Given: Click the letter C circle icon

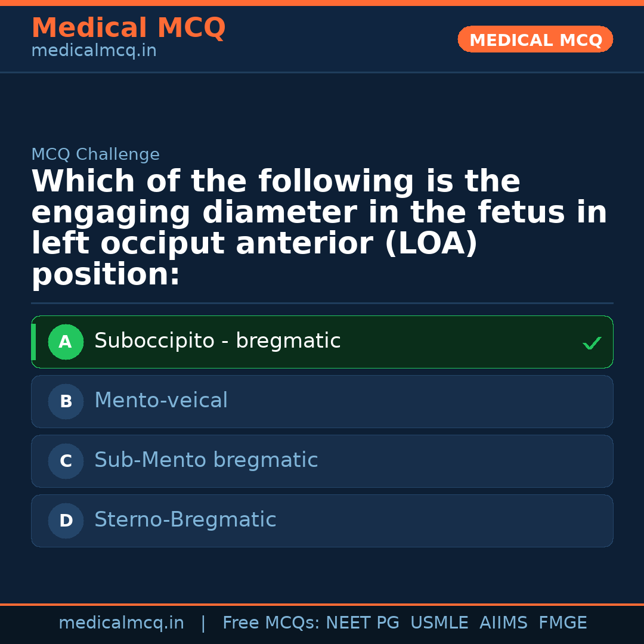Looking at the screenshot, I should click(x=66, y=461).
